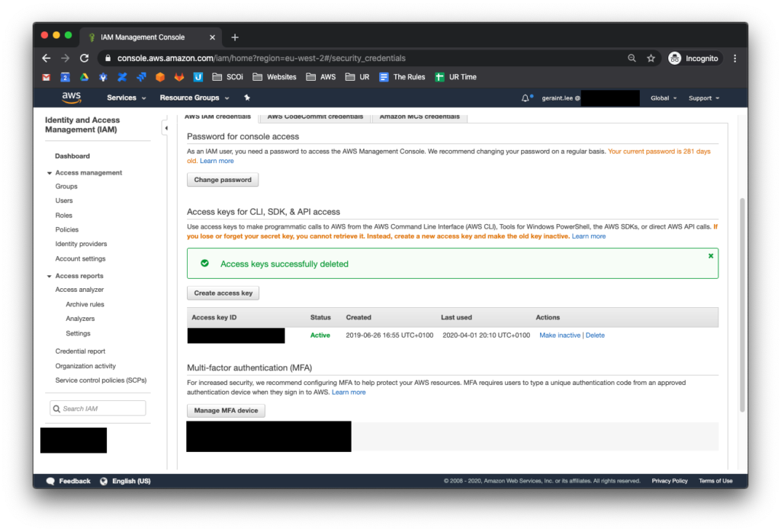Screen dimensions: 781x532
Task: Collapse Access management section
Action: [50, 173]
